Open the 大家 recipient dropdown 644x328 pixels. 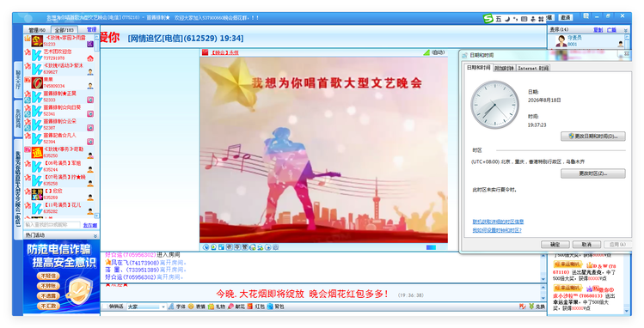click(146, 307)
